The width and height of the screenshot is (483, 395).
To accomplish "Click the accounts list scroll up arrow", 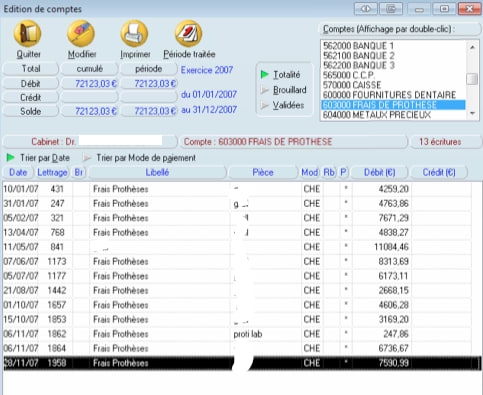I will pos(472,47).
